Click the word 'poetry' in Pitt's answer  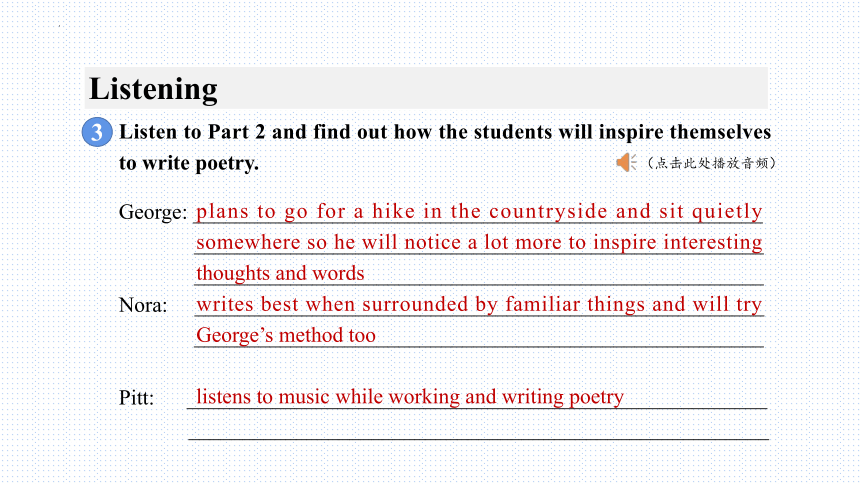(596, 397)
